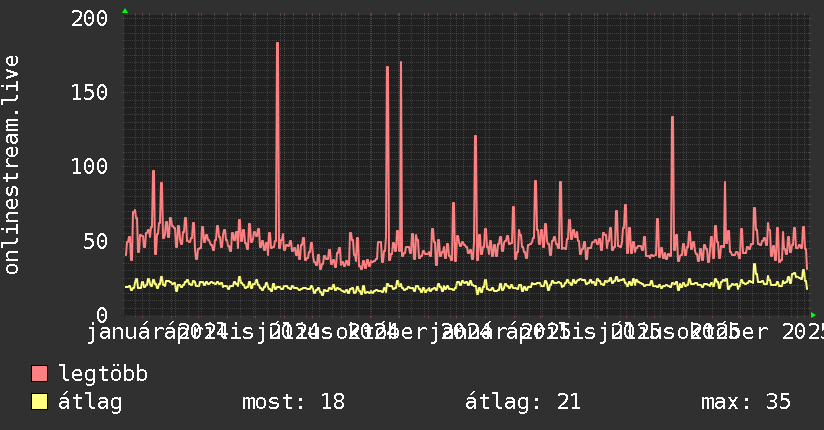Click the green arrow atop the y-axis
This screenshot has height=430, width=824.
click(x=125, y=11)
